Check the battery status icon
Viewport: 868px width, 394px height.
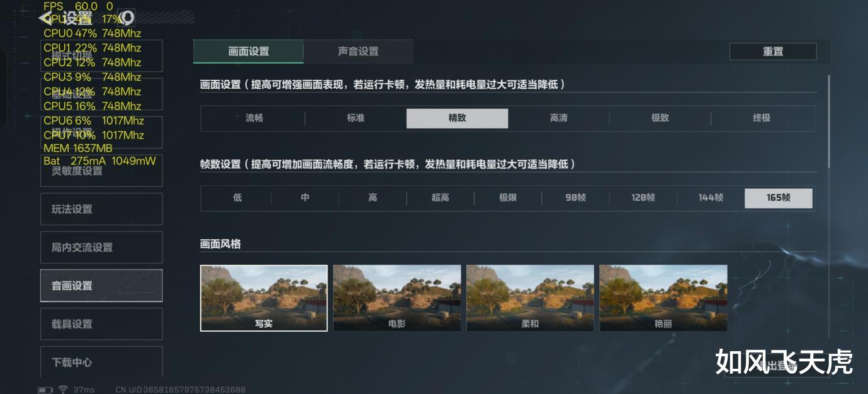tap(45, 390)
